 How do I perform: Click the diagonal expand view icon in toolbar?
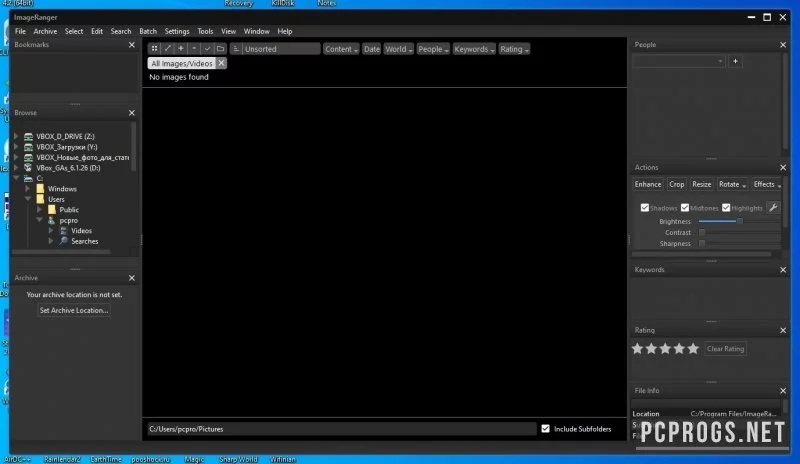(167, 49)
